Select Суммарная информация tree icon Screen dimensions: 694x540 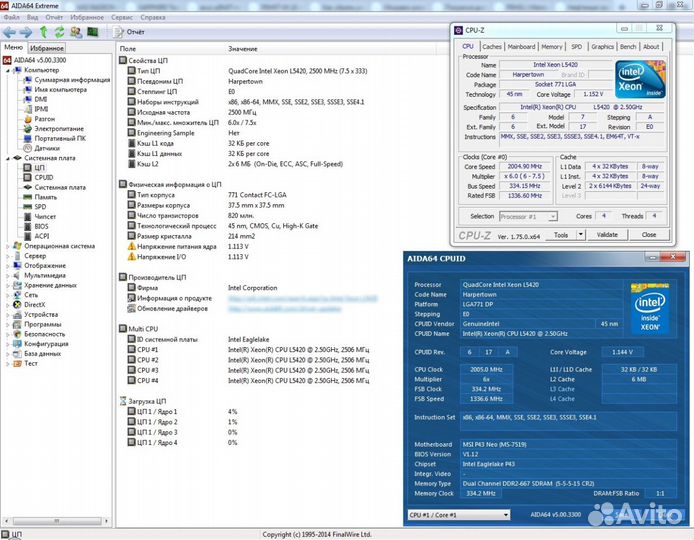[x=27, y=80]
